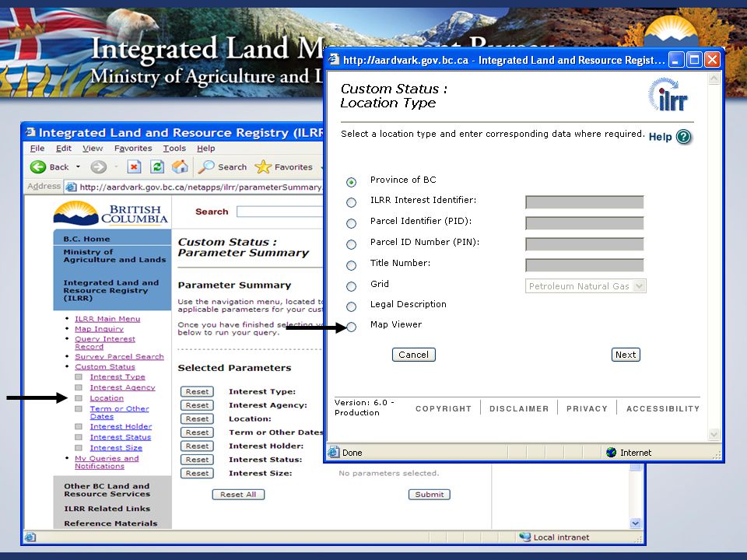Click the Search magnifier icon
Image resolution: width=747 pixels, height=560 pixels.
(x=206, y=167)
